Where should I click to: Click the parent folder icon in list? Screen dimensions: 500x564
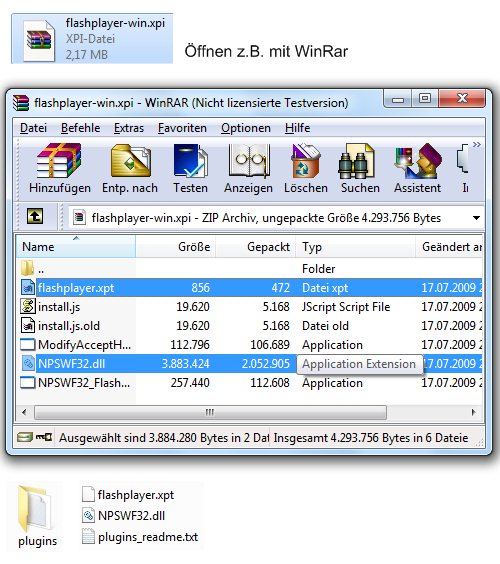point(28,268)
